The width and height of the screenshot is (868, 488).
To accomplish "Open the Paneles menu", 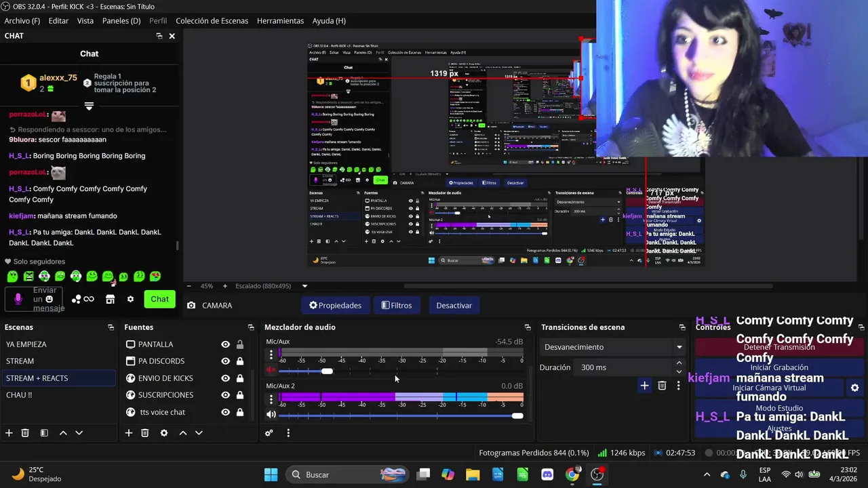I will pos(121,21).
